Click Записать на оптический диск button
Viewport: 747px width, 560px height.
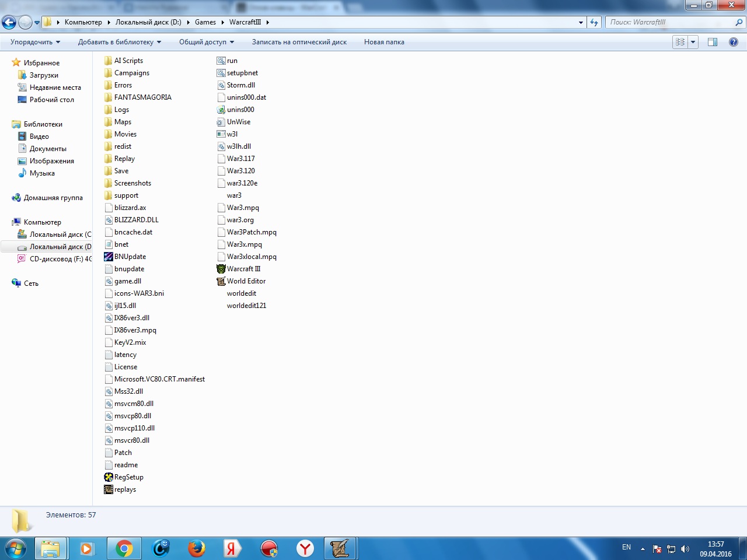point(299,42)
